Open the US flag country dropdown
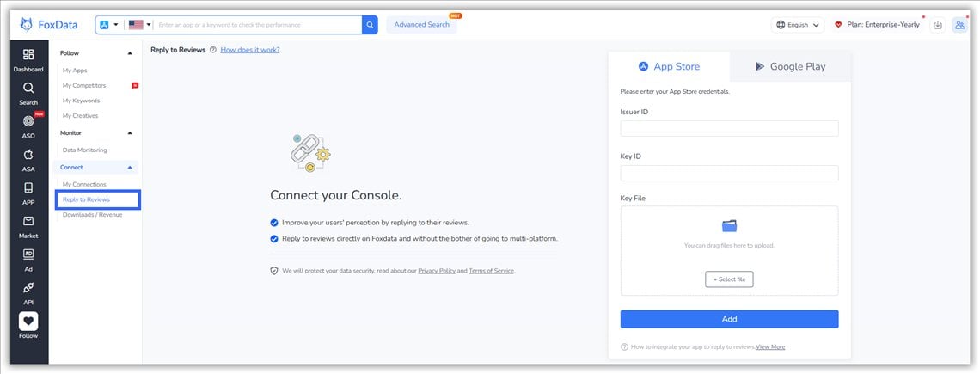This screenshot has height=374, width=980. (140, 25)
